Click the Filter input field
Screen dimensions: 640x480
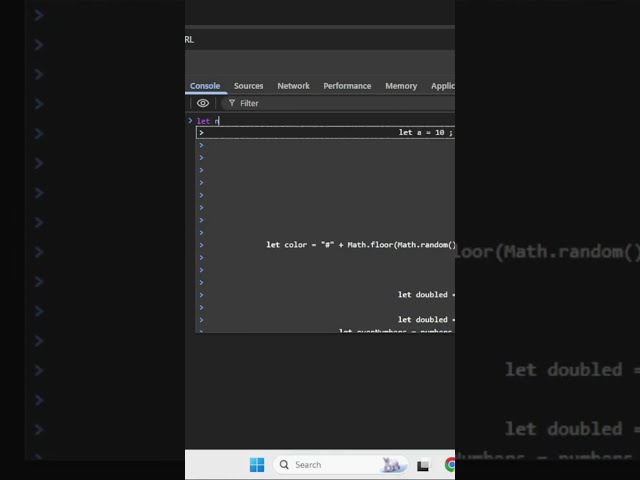(x=339, y=103)
